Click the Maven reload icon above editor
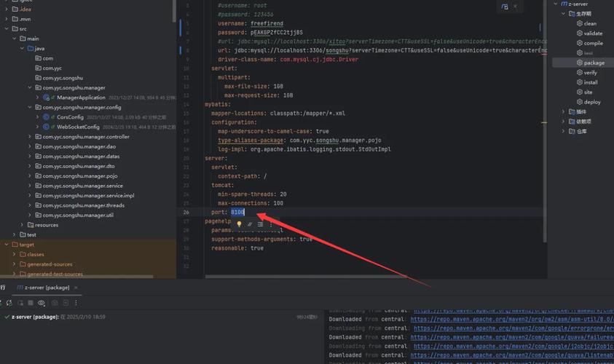The image size is (614, 364). tap(505, 7)
